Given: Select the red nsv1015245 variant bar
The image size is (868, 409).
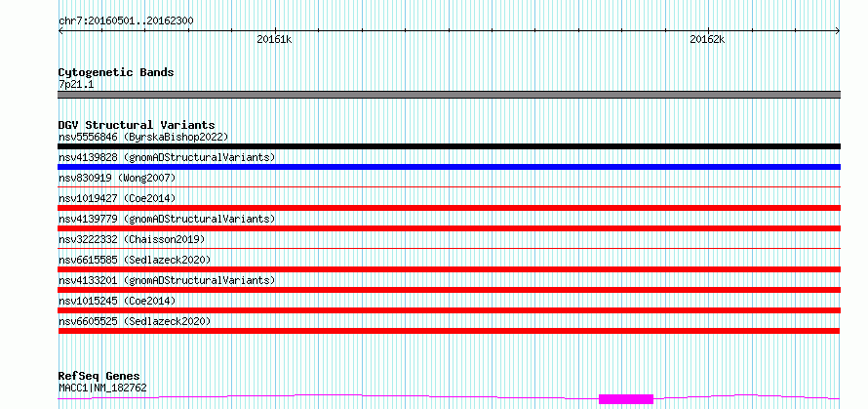Looking at the screenshot, I should tap(449, 310).
